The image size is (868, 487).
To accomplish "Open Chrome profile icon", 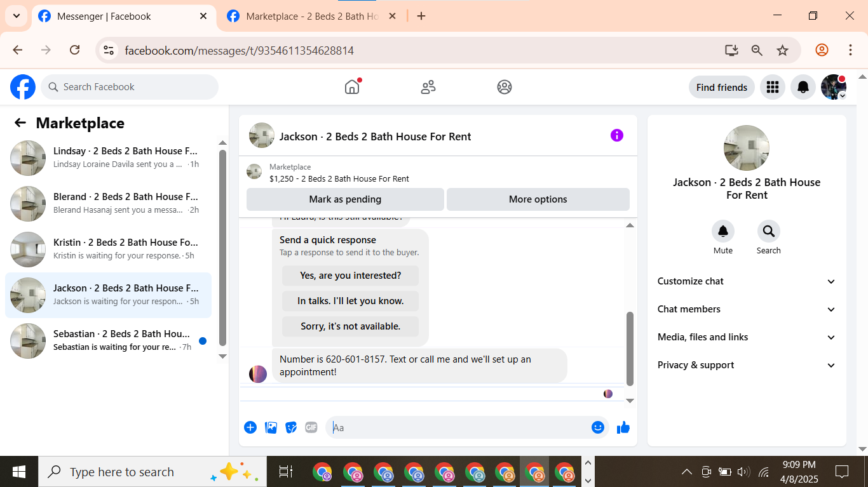I will 822,50.
